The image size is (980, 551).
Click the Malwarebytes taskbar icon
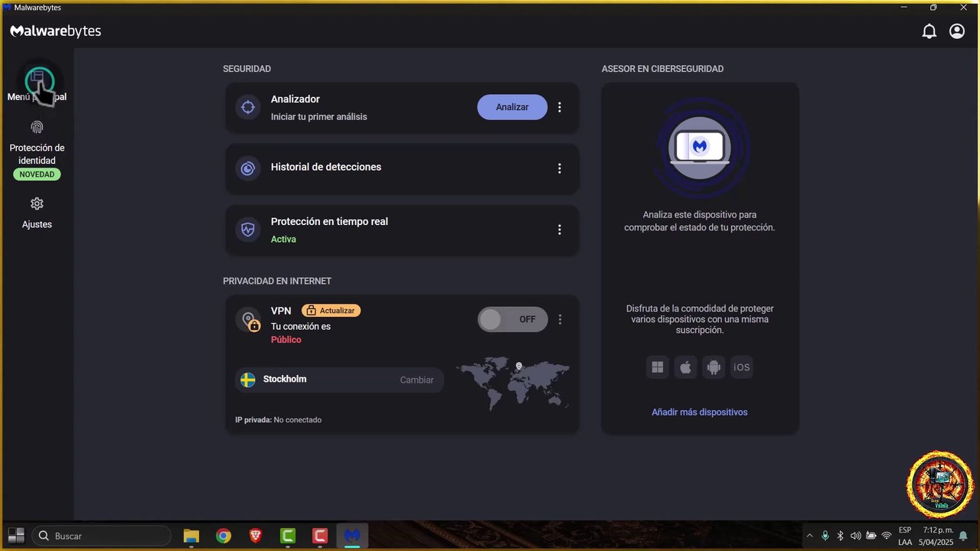352,536
